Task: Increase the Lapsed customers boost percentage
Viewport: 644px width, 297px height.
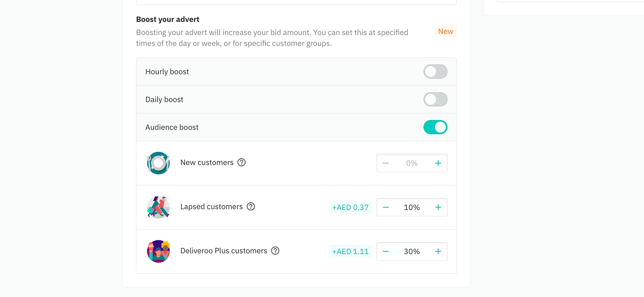Action: [438, 207]
